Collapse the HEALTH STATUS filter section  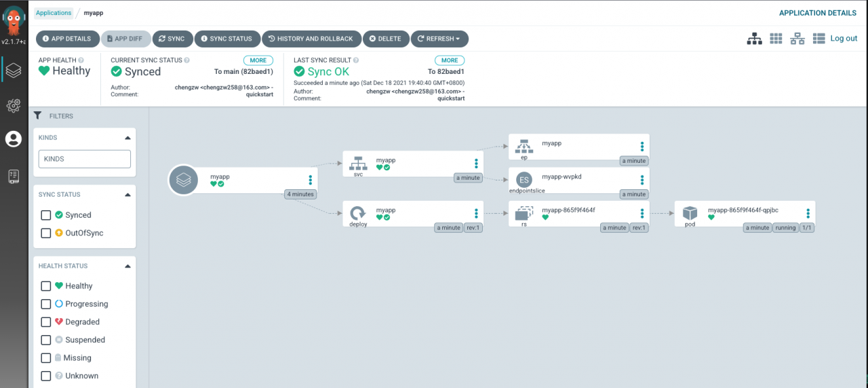[x=127, y=266]
